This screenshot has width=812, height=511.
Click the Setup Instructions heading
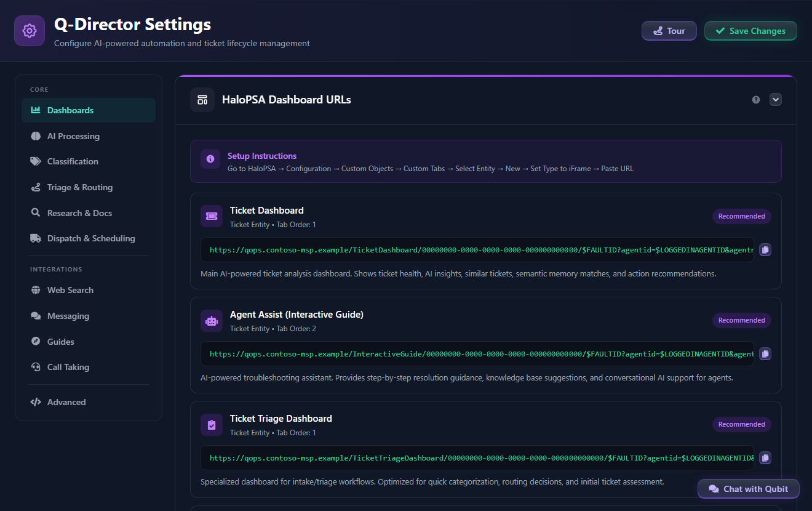(x=262, y=156)
